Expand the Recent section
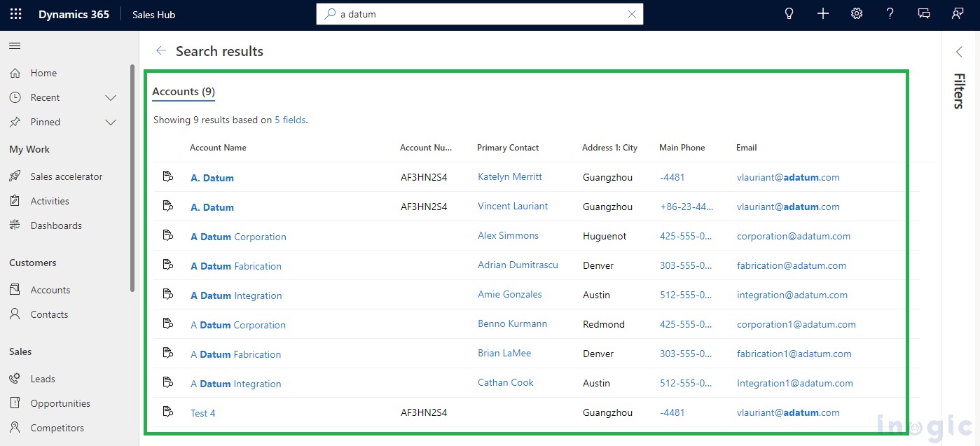Viewport: 980px width, 446px height. (111, 97)
